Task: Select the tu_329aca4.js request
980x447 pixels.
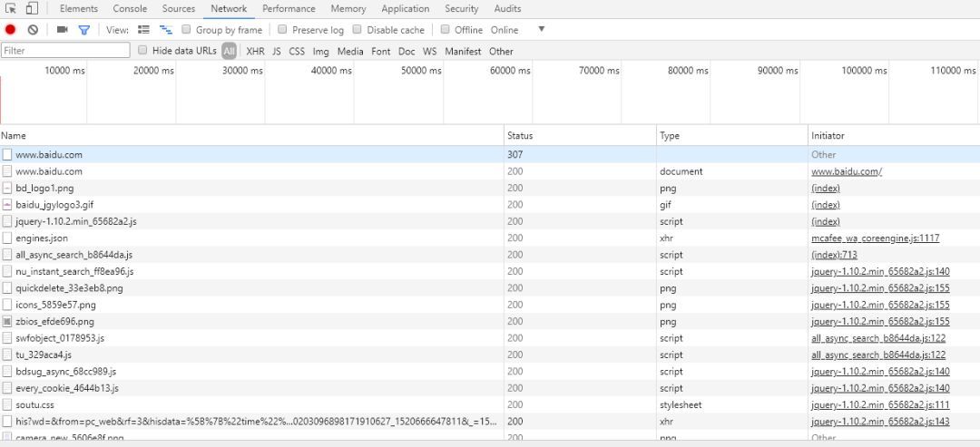Action: coord(490,355)
